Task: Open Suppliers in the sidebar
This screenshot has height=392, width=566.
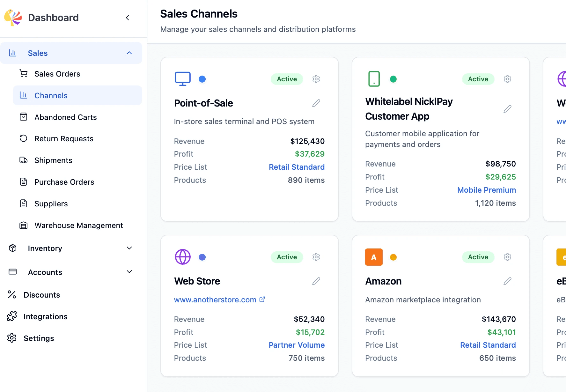Action: coord(77,203)
